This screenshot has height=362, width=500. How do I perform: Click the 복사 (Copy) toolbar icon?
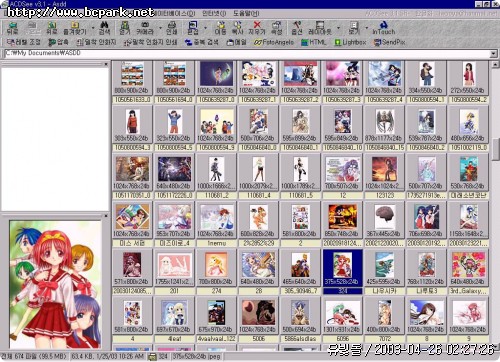pyautogui.click(x=237, y=28)
